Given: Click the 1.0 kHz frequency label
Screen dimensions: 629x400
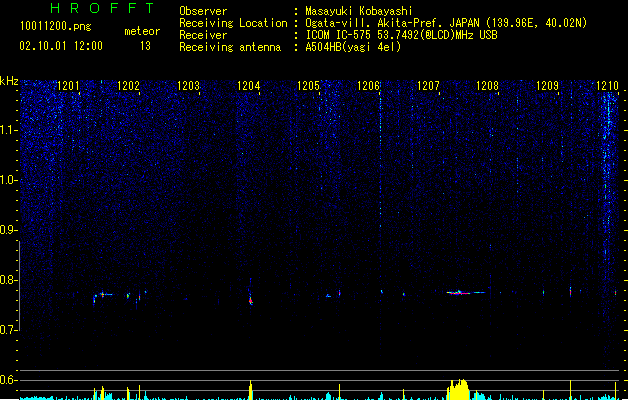Looking at the screenshot, I should point(8,180).
